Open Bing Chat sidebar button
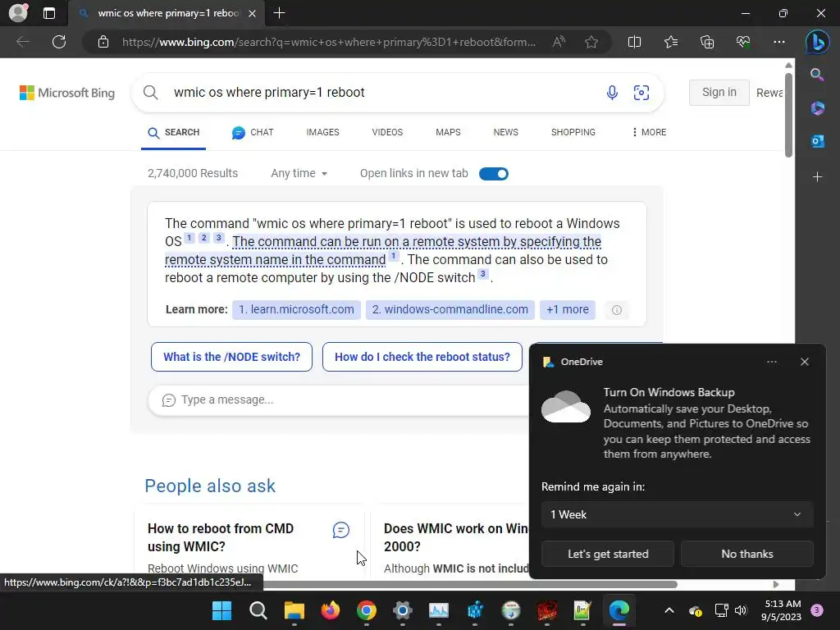Image resolution: width=840 pixels, height=630 pixels. (818, 42)
